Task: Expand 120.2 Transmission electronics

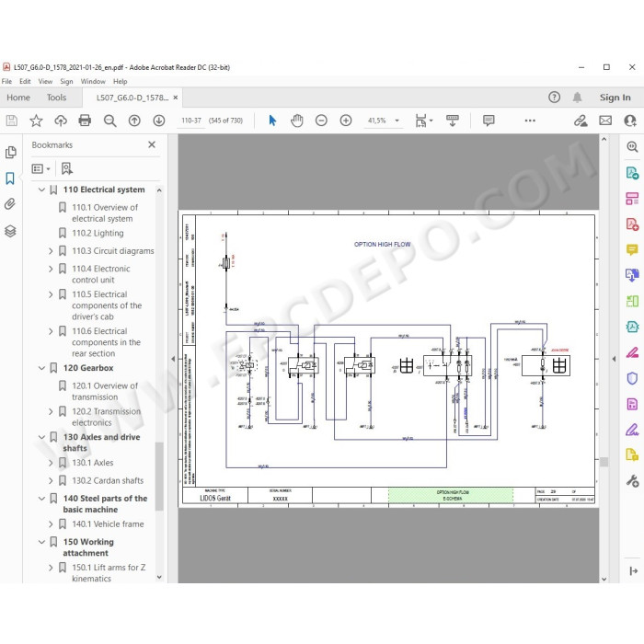Action: coord(51,411)
